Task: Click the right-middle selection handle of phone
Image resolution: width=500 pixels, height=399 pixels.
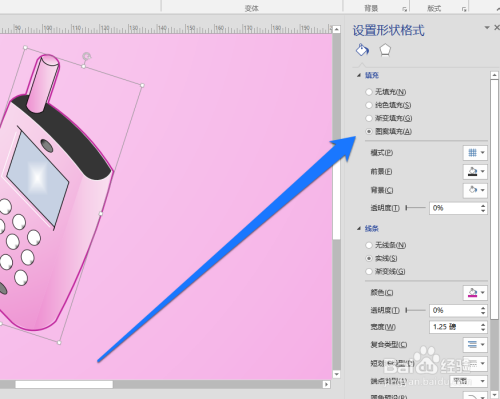Action: pos(101,214)
